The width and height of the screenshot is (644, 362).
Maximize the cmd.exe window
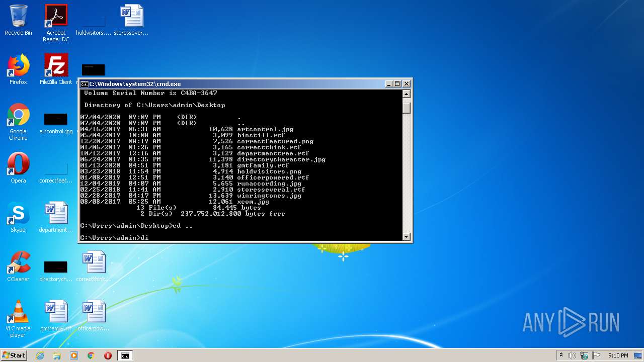[397, 84]
